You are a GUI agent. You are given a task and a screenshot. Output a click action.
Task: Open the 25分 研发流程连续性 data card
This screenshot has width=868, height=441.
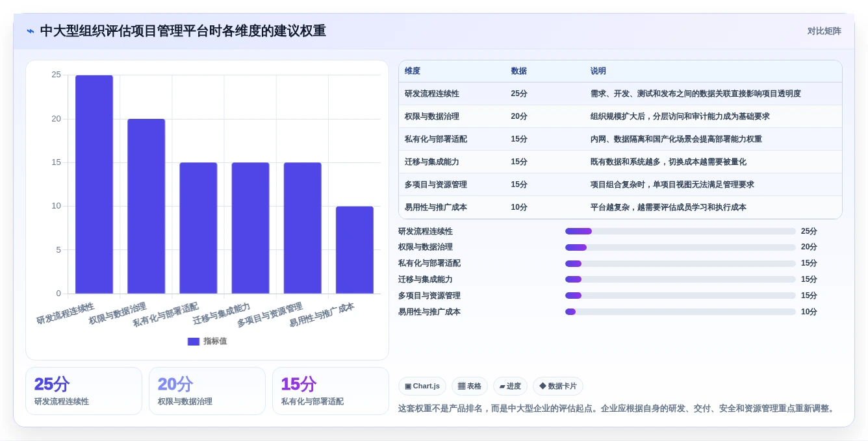(84, 391)
